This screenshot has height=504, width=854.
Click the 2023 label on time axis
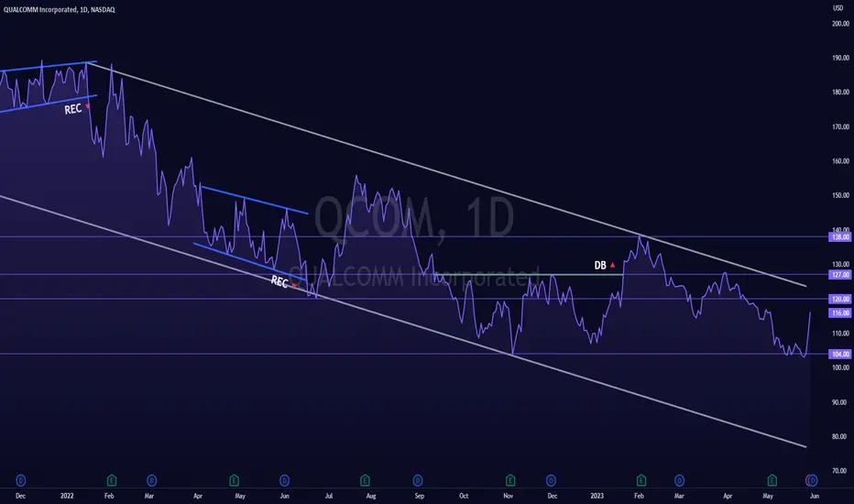597,496
